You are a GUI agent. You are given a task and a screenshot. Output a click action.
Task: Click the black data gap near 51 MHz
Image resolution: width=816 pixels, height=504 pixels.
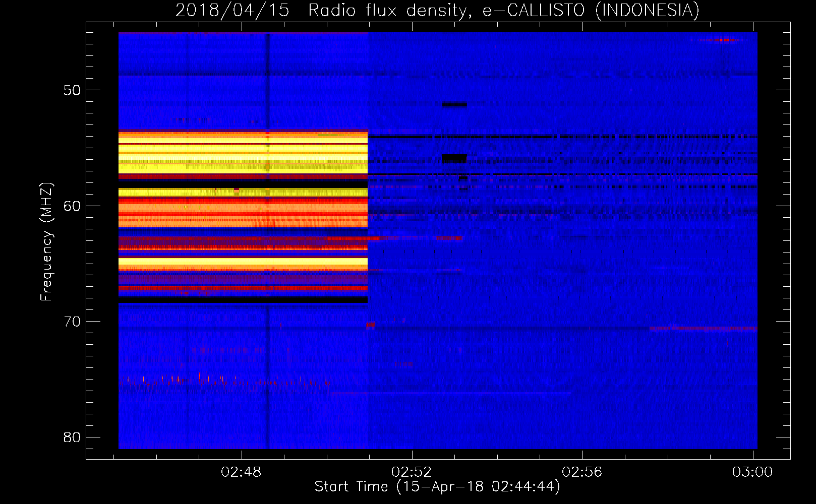(454, 105)
